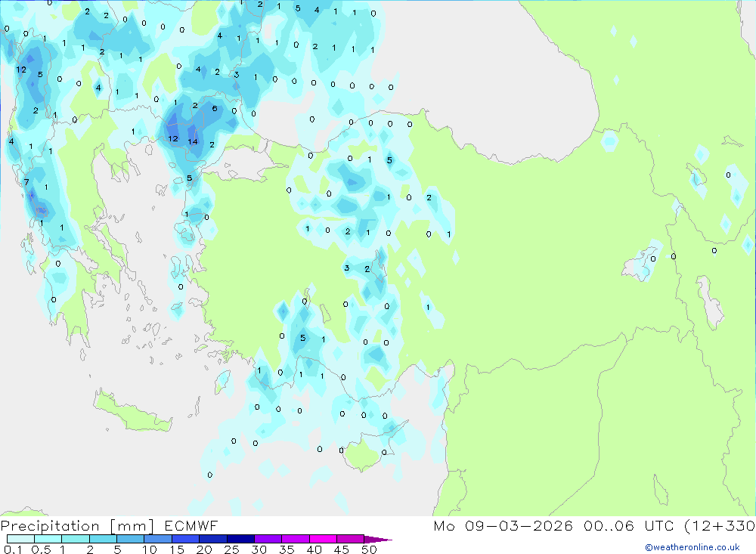Click the '40' legend value
Viewport: 756px width, 554px height.
click(314, 549)
